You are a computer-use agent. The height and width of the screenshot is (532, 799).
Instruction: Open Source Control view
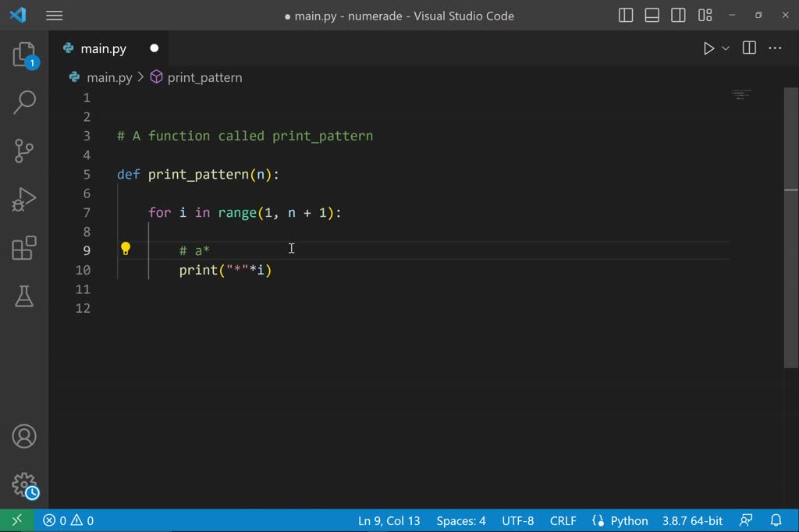[x=24, y=151]
